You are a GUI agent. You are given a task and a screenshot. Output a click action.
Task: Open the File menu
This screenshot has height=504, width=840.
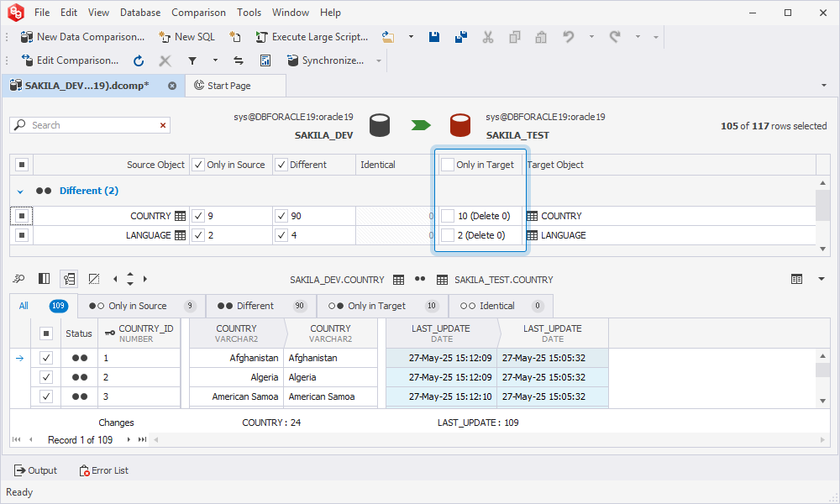coord(42,13)
